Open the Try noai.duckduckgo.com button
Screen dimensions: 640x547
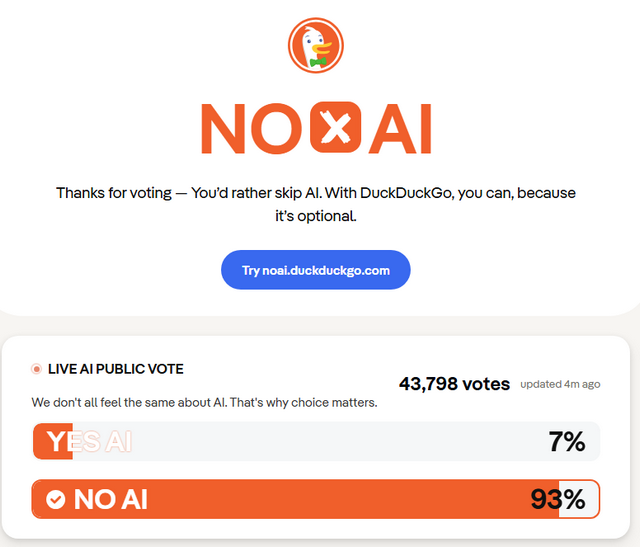click(315, 270)
